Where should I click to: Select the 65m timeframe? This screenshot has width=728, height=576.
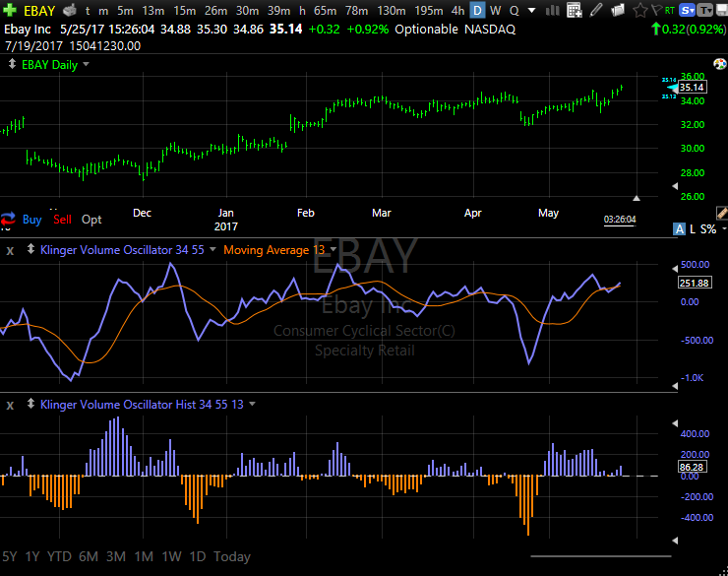pyautogui.click(x=325, y=10)
